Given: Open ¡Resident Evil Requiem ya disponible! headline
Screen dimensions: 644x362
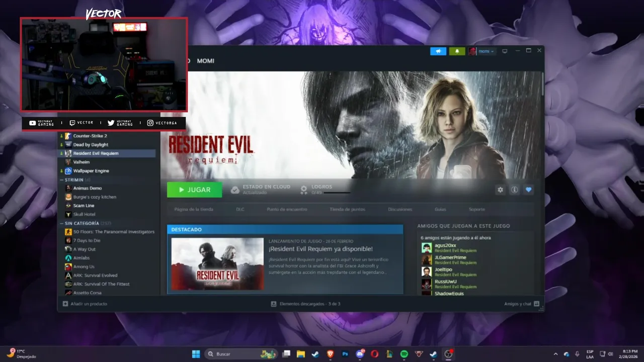Looking at the screenshot, I should (x=320, y=249).
